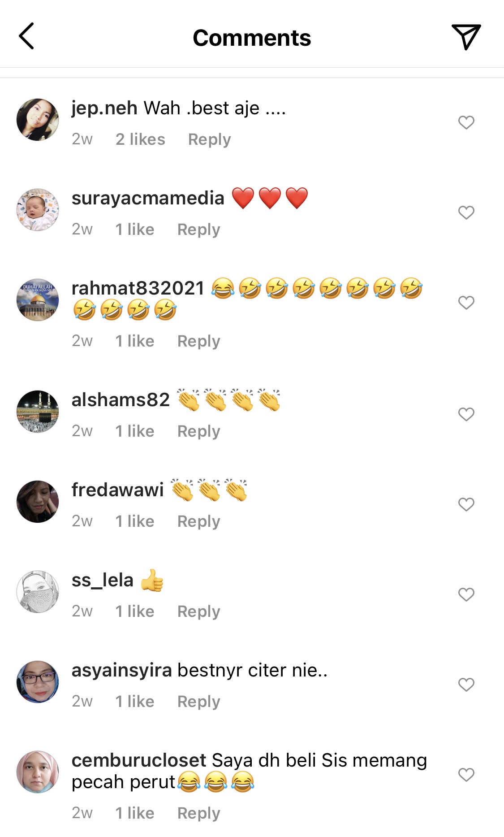Open rahmat832021's profile picture

[38, 299]
